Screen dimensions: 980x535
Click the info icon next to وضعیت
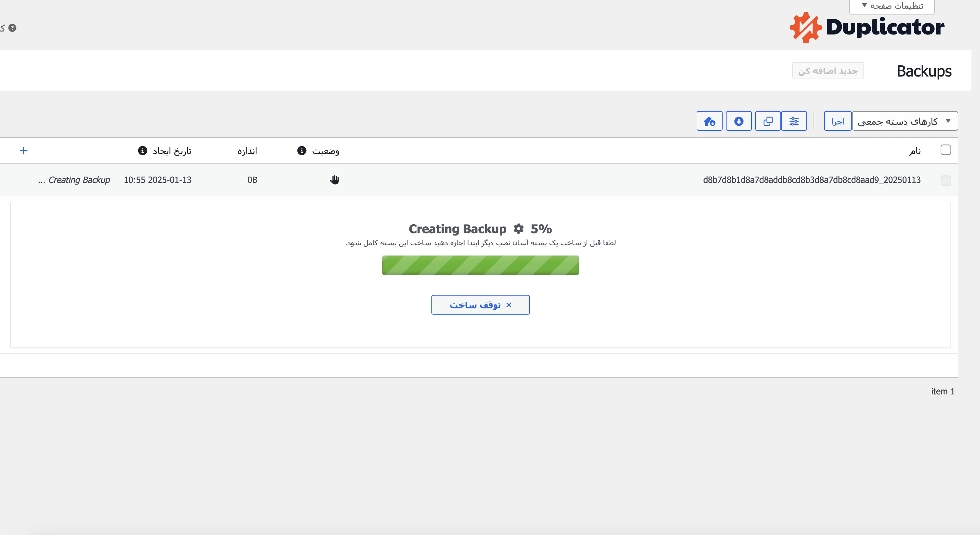coord(302,151)
